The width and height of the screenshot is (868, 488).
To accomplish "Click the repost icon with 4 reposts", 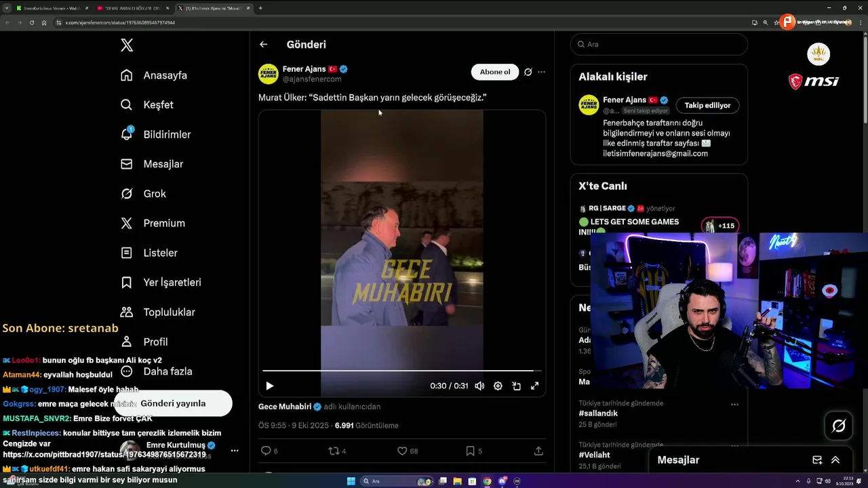I will point(337,451).
